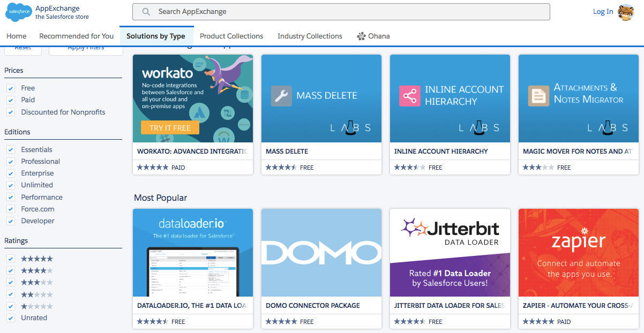Image resolution: width=644 pixels, height=333 pixels.
Task: Click the Log In link
Action: coord(603,12)
